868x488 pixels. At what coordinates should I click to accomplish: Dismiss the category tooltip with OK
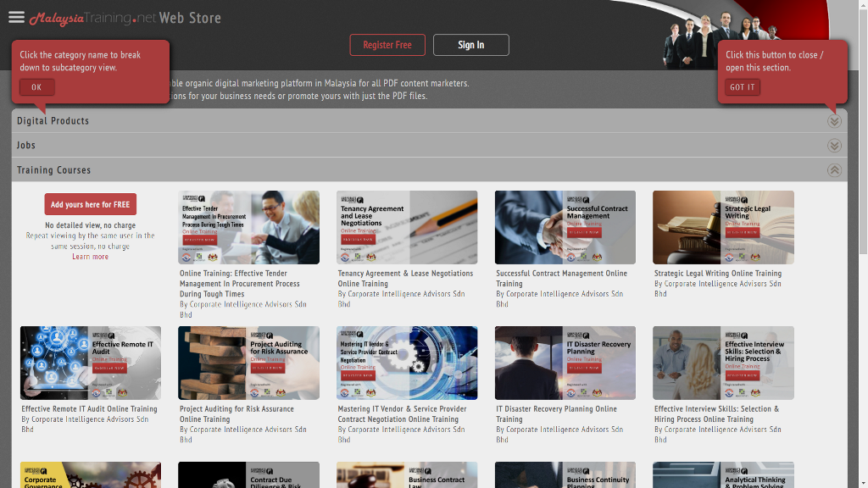tap(36, 87)
